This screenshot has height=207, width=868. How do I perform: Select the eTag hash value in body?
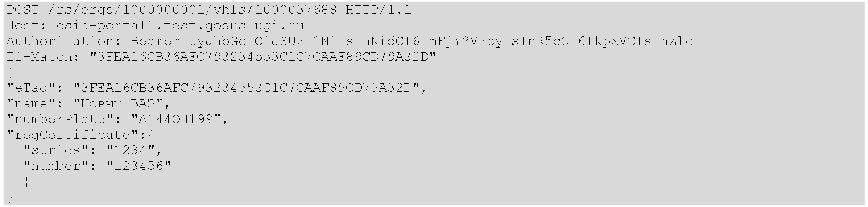[246, 88]
